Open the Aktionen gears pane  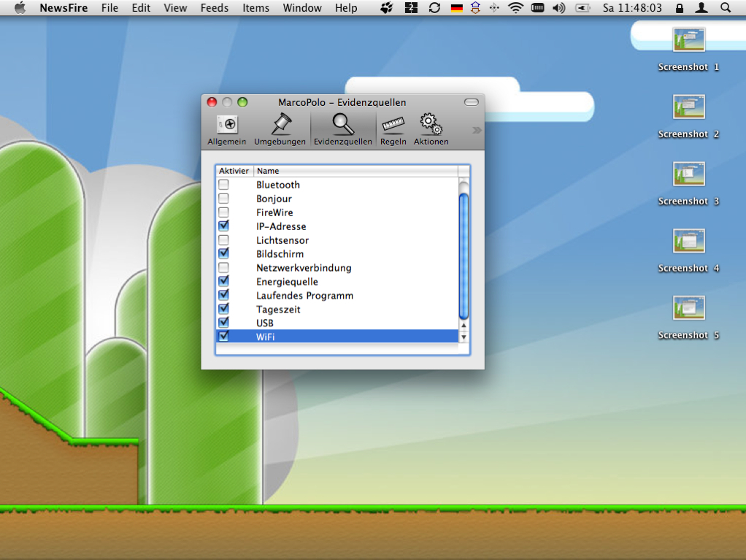pos(431,129)
